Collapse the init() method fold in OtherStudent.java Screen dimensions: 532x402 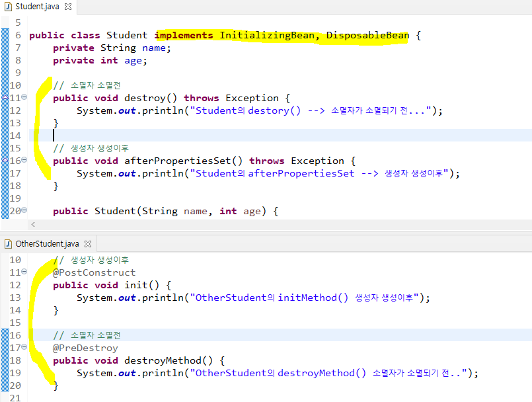[24, 272]
